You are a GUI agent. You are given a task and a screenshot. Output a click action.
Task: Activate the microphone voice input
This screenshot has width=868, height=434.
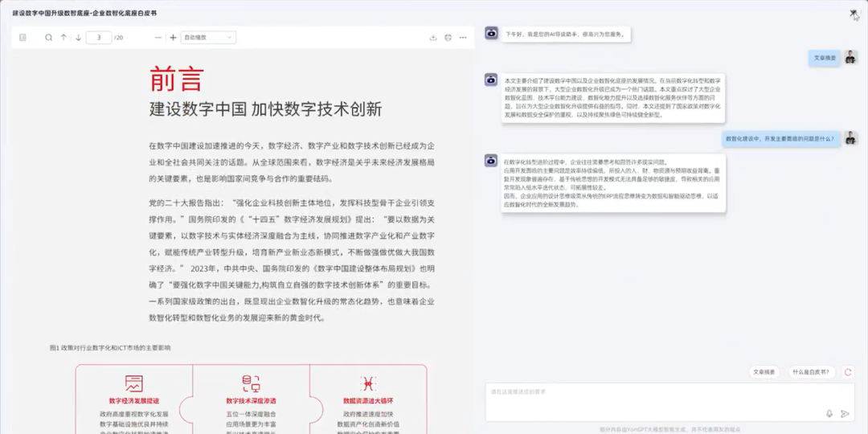coord(829,414)
